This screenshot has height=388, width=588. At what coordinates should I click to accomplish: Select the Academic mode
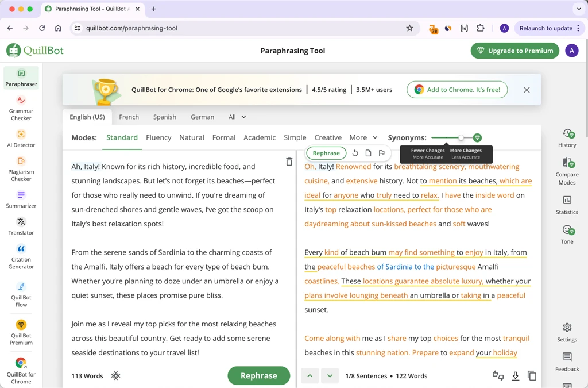click(260, 138)
